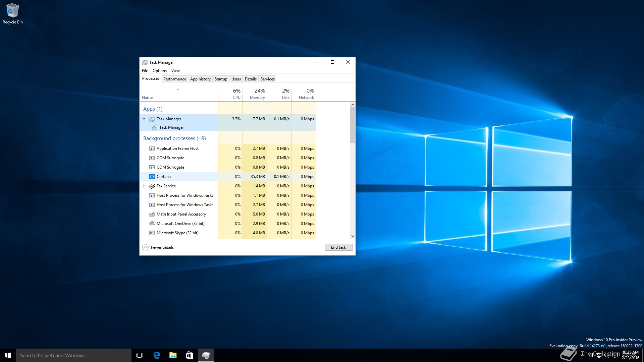Click the scrollbar up arrow in process list
644x362 pixels.
tap(353, 105)
